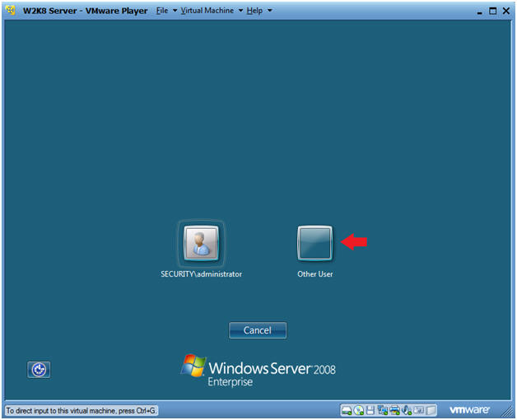Click the CD/DVD drive status icon

pyautogui.click(x=359, y=410)
